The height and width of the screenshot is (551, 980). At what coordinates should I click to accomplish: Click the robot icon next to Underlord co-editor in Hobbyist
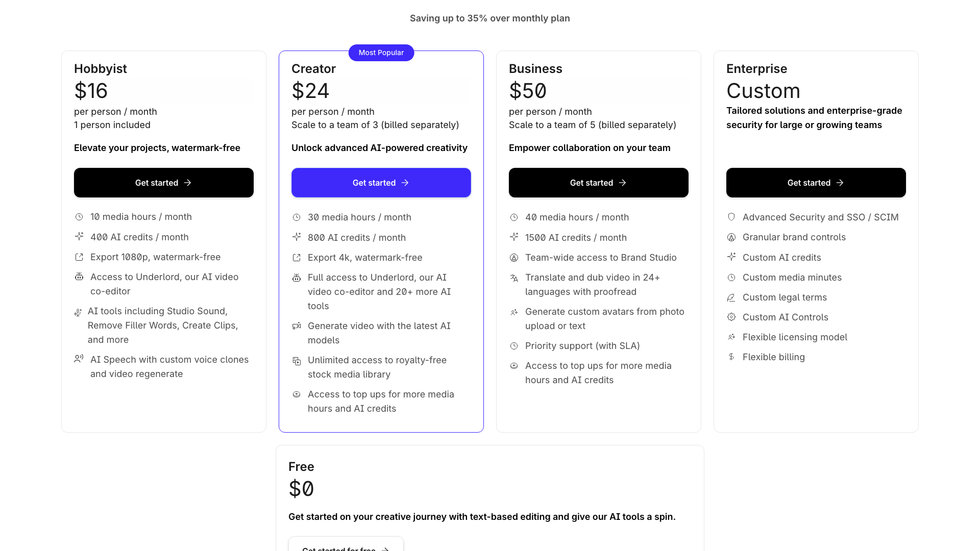coord(79,277)
